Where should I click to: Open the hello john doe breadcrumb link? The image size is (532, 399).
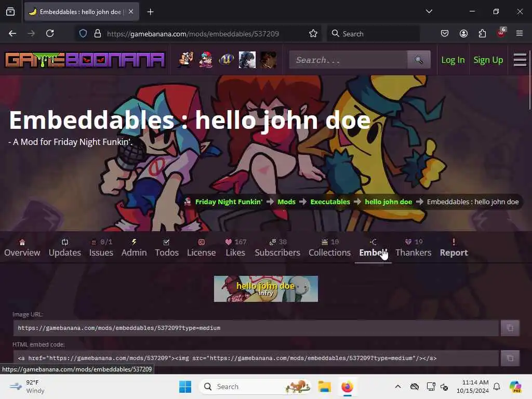click(x=389, y=202)
